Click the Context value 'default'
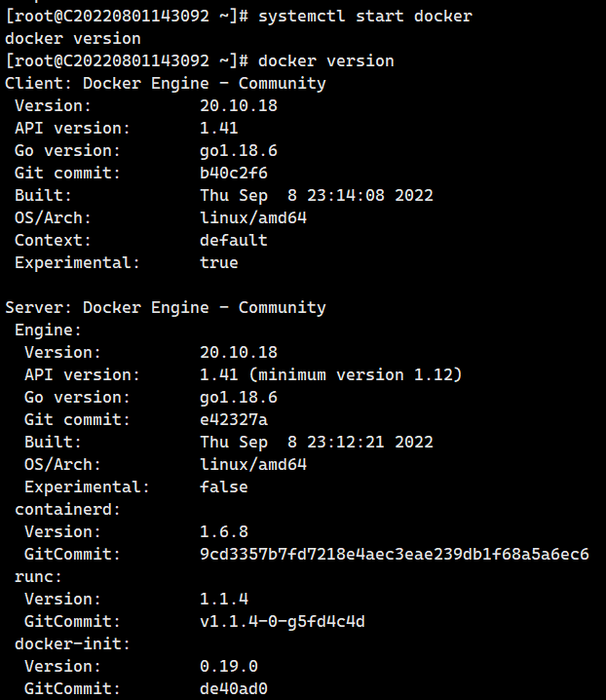Screen dimensions: 606x700 [233, 240]
